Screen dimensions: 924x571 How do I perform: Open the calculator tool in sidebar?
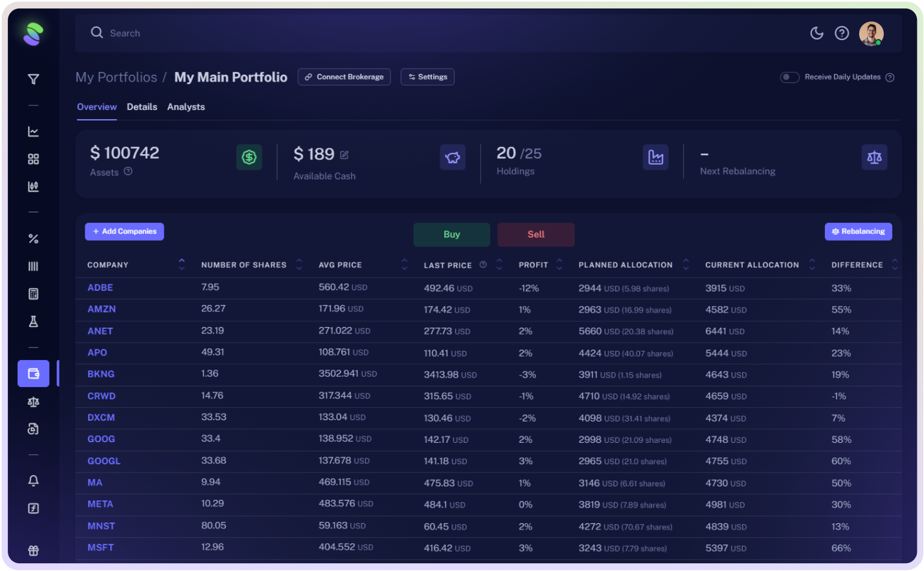pyautogui.click(x=33, y=293)
